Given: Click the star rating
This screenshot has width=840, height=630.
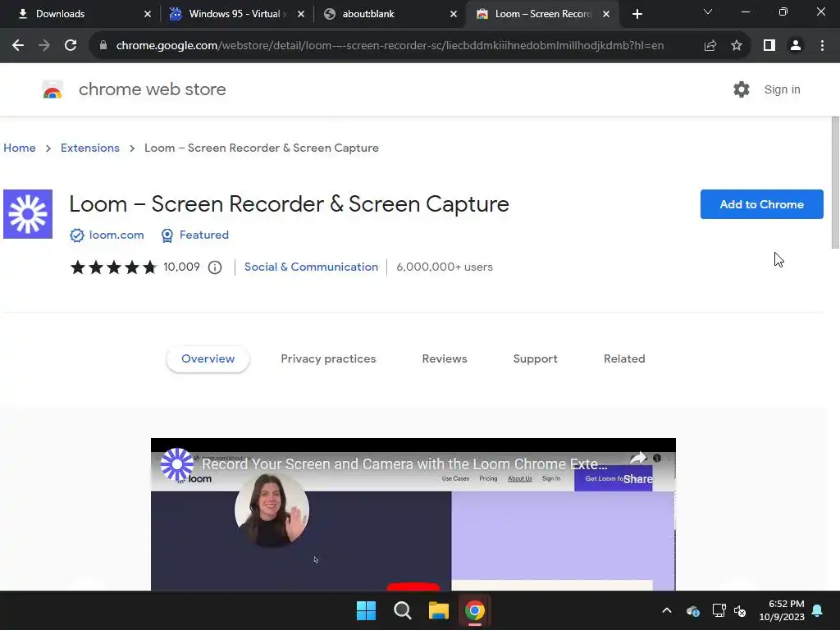Looking at the screenshot, I should (113, 267).
